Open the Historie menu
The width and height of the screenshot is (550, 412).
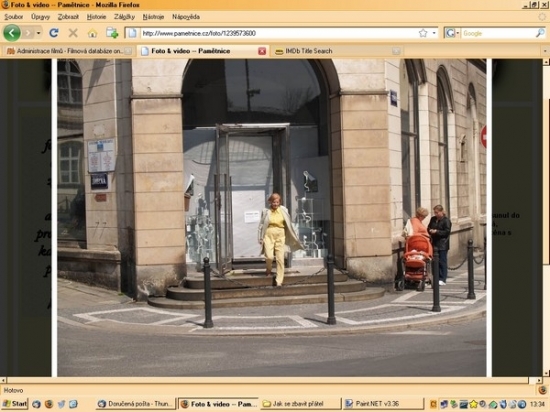[x=96, y=17]
